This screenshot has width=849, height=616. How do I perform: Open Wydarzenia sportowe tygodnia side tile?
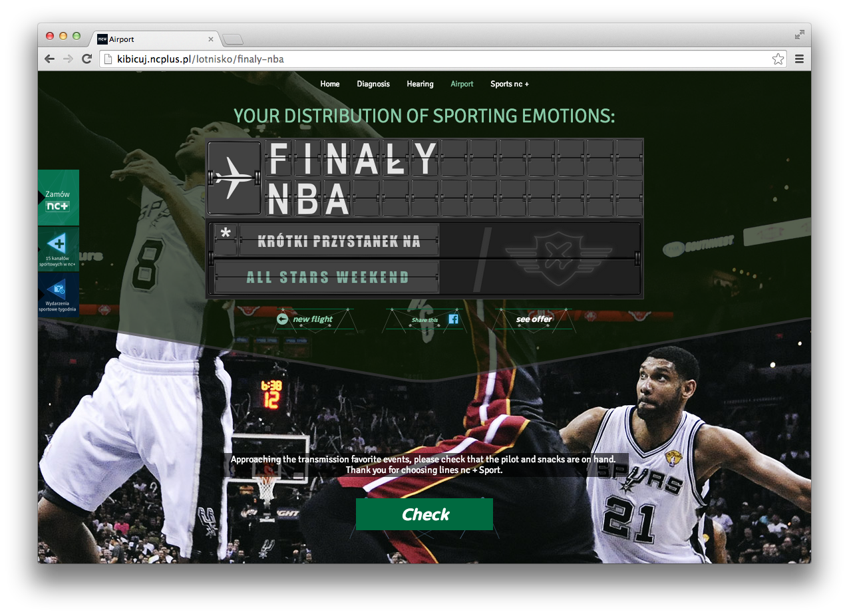(59, 294)
